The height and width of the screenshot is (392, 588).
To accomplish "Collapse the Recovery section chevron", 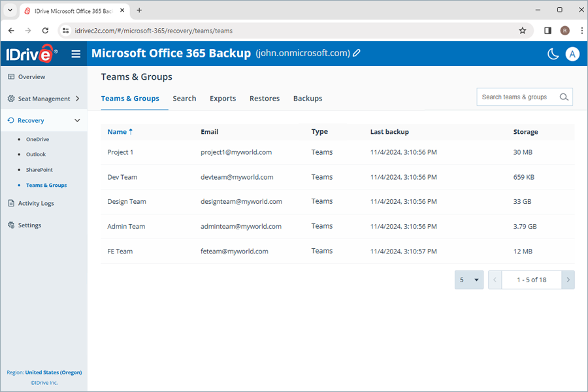I will pyautogui.click(x=77, y=120).
